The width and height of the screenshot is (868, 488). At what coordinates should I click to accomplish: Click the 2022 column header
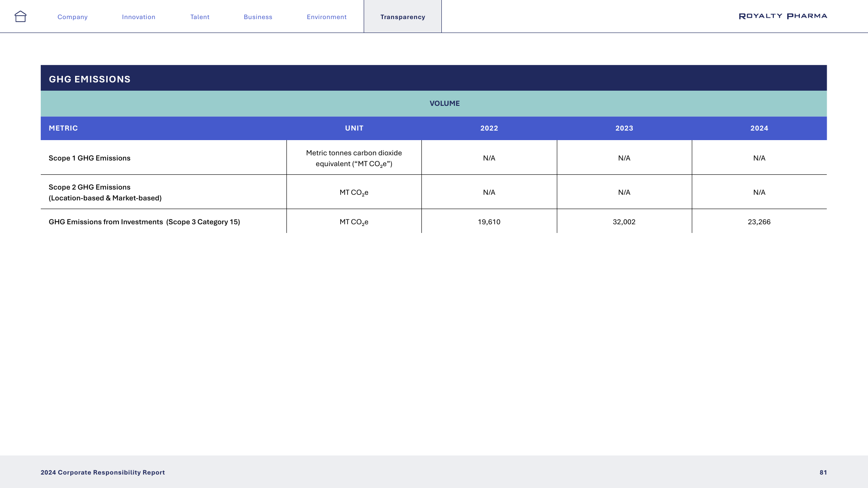(489, 128)
